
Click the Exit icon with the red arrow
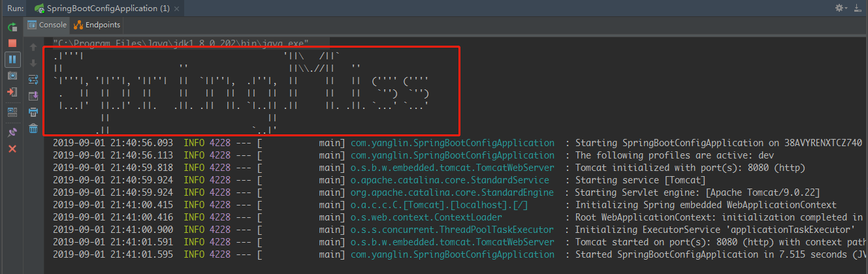click(x=12, y=92)
